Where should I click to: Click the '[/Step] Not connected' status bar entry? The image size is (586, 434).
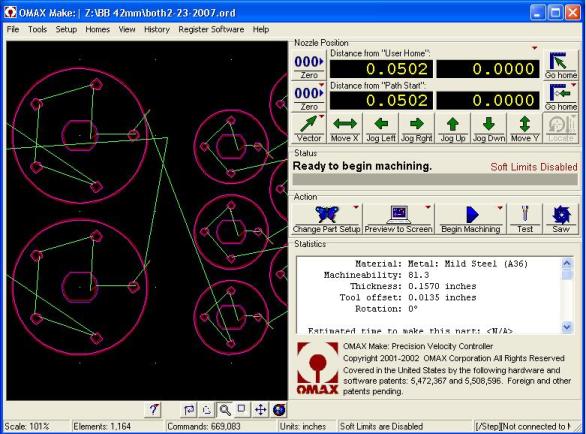(523, 427)
